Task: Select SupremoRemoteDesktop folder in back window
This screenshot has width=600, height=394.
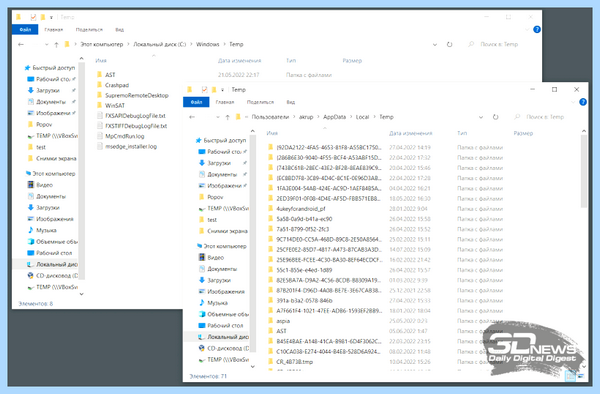Action: click(137, 96)
